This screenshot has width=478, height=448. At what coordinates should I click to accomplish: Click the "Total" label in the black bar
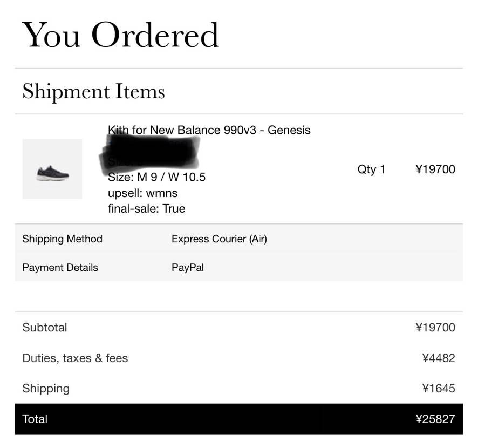pos(35,419)
